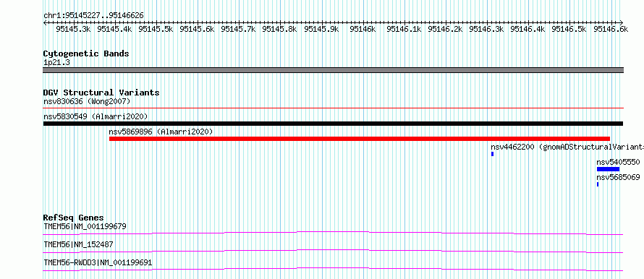
Task: Click ruler tick label 95146.5k
Action: 569,29
